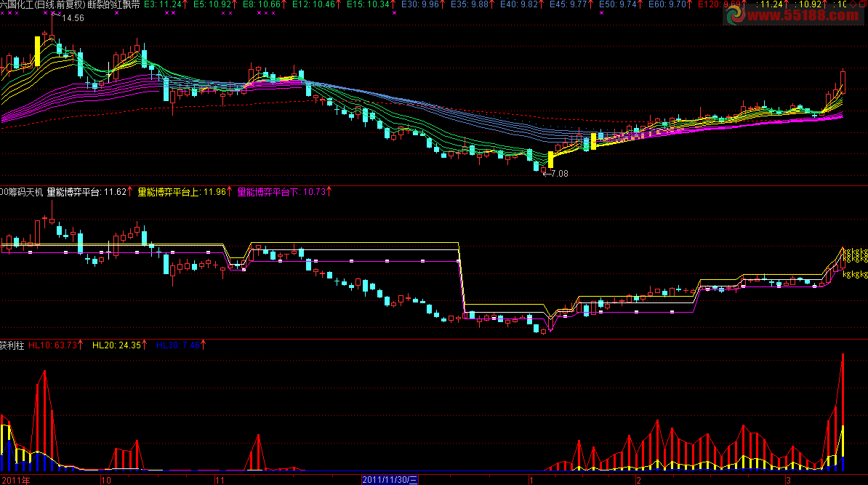Select the indicator name 断裂的红飘带
Viewport: 868px width, 485px height.
pos(113,4)
